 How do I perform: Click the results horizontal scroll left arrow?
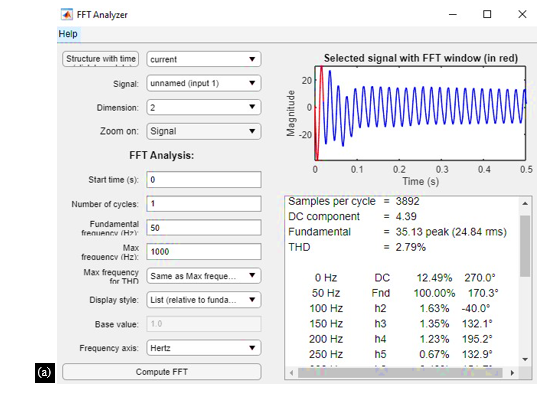point(292,373)
